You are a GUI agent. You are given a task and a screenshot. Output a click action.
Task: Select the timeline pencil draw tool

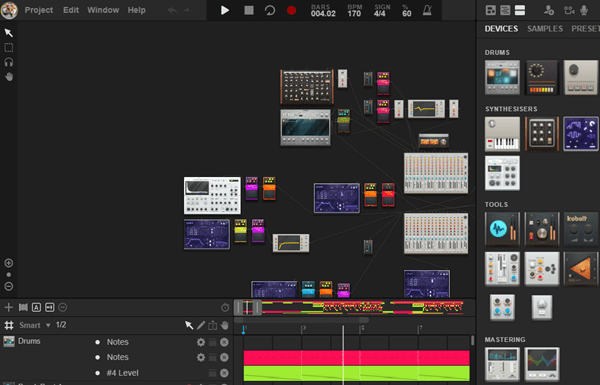pyautogui.click(x=201, y=325)
